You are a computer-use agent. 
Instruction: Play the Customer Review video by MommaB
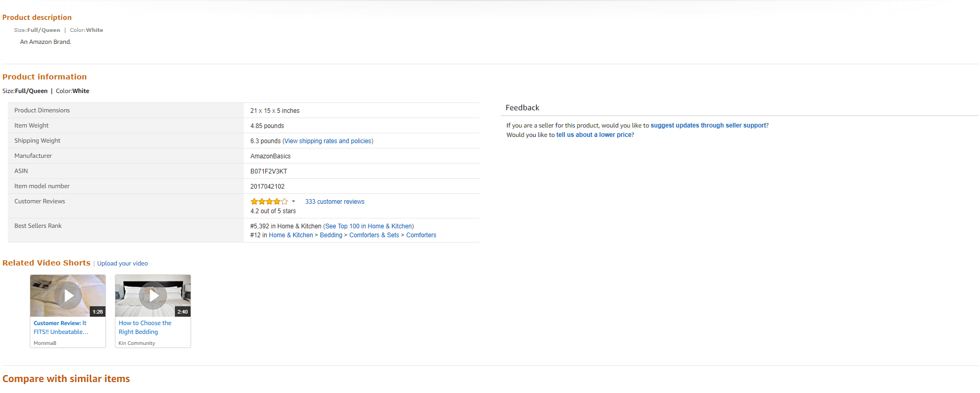(x=68, y=296)
